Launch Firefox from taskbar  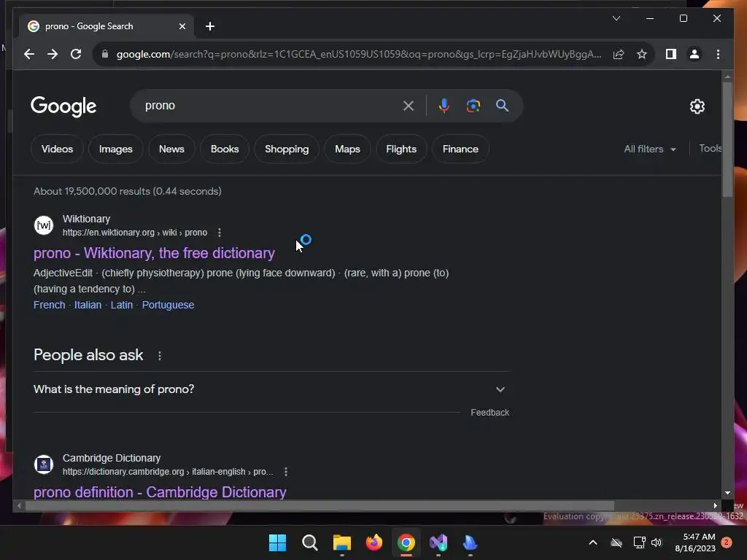click(374, 542)
